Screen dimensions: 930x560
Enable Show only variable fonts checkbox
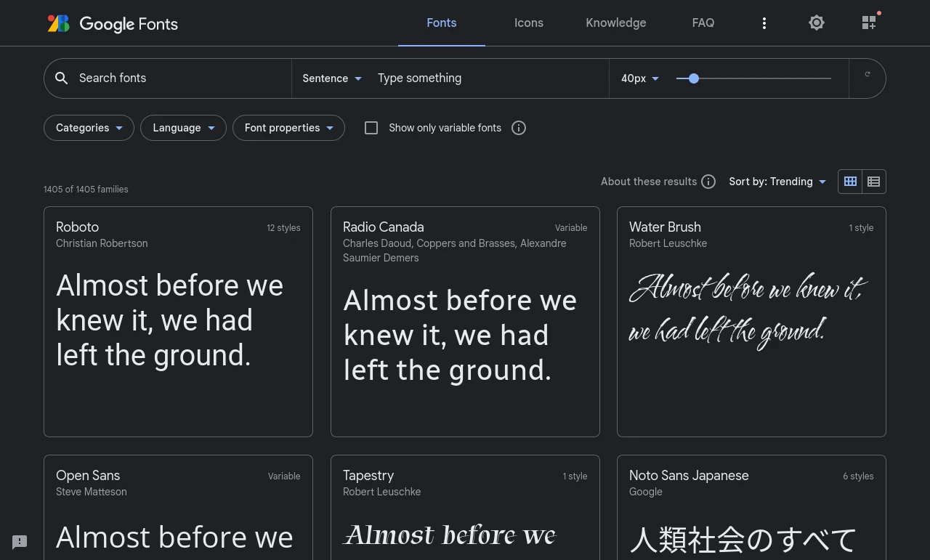(x=371, y=128)
